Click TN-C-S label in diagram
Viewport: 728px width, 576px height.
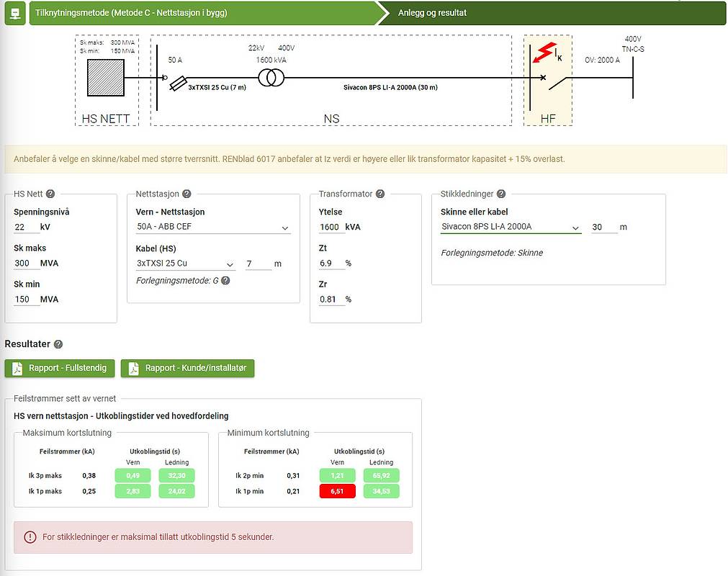633,49
